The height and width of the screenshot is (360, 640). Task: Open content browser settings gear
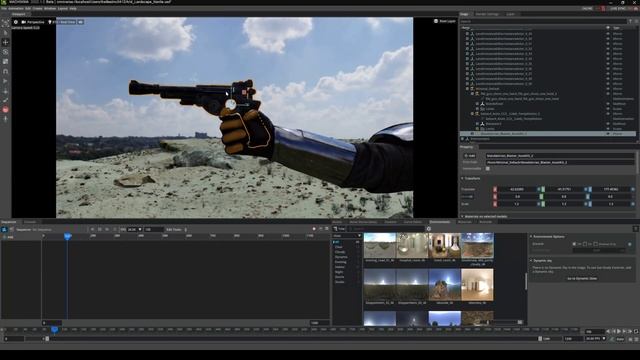click(429, 229)
